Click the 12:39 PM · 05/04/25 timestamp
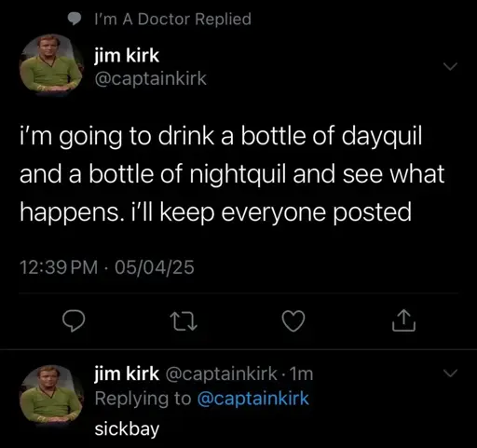This screenshot has width=477, height=448. tap(107, 267)
